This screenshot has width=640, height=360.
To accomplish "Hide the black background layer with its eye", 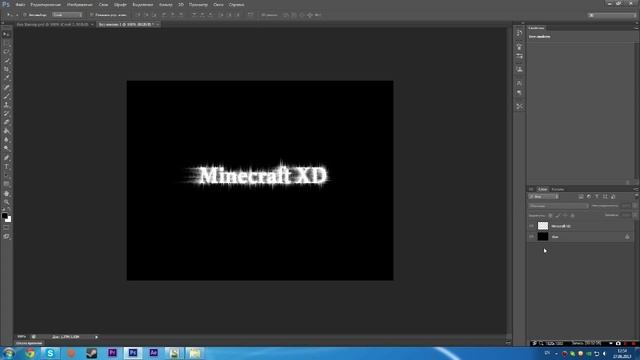I will (x=531, y=237).
